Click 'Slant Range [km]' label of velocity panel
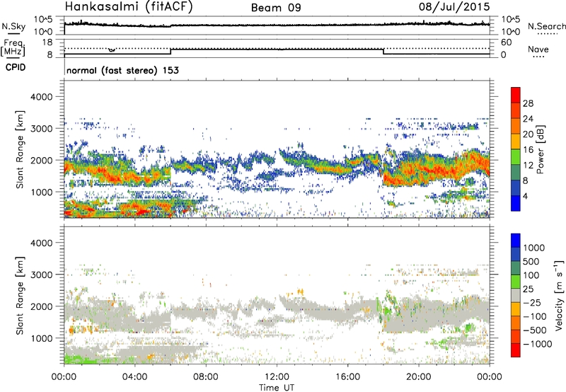 20,295
